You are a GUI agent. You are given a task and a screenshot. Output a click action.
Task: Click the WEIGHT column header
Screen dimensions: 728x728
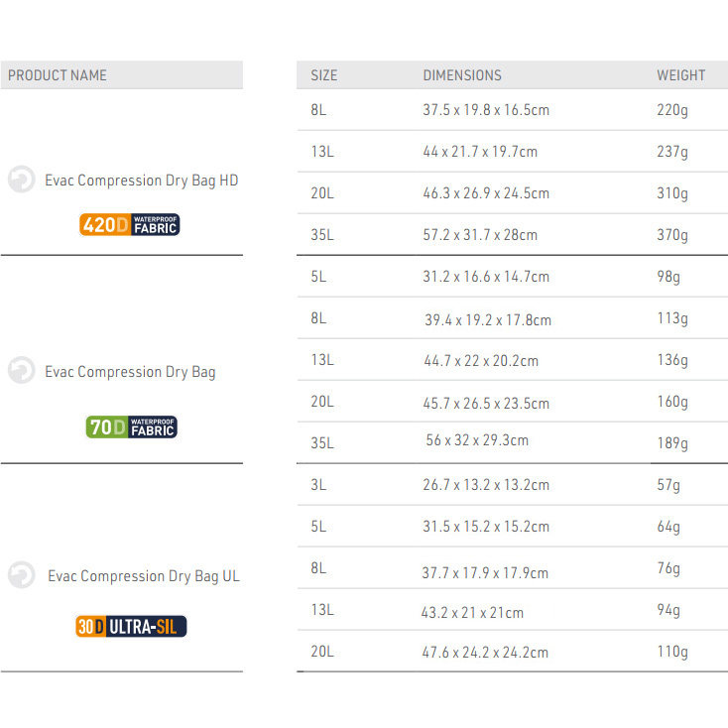[x=680, y=75]
